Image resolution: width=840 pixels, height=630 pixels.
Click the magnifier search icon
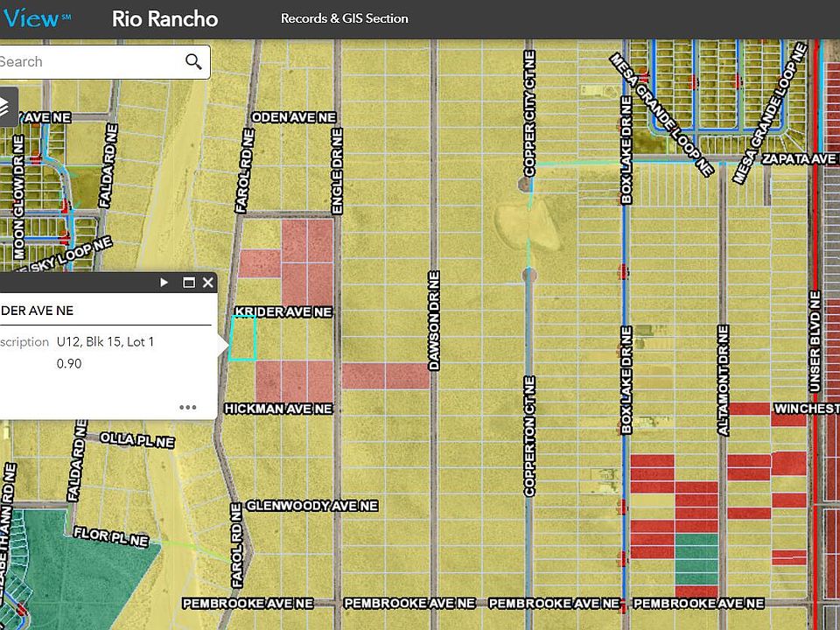[193, 62]
